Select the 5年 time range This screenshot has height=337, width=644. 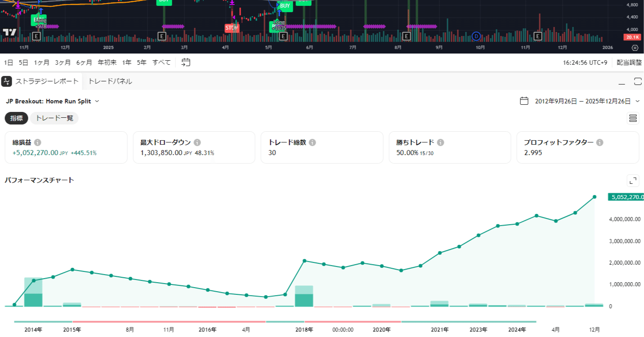pos(142,62)
